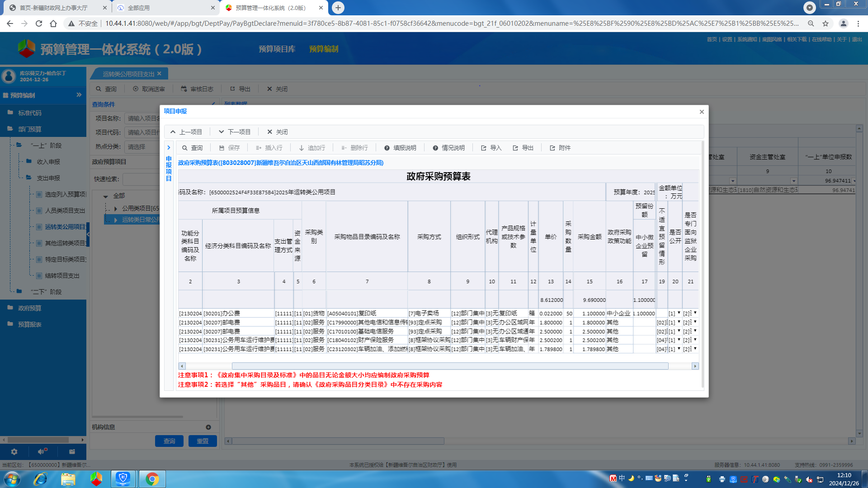The image size is (868, 488).
Task: Bookmark page with star icon
Action: point(826,23)
